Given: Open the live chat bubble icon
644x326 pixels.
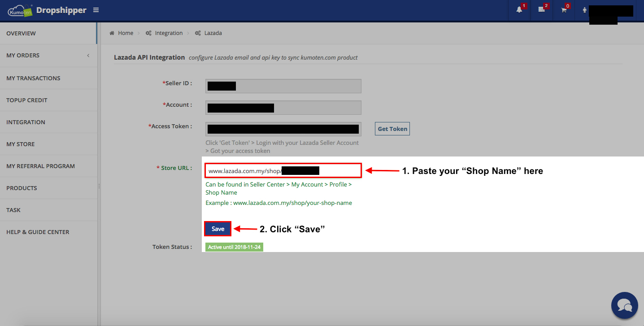Looking at the screenshot, I should click(x=625, y=305).
